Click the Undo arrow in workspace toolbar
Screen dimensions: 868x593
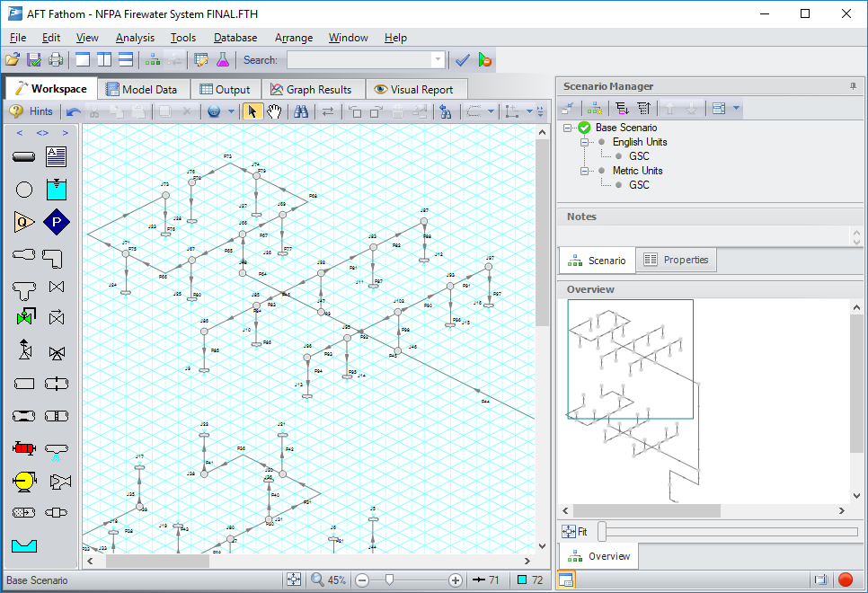73,111
